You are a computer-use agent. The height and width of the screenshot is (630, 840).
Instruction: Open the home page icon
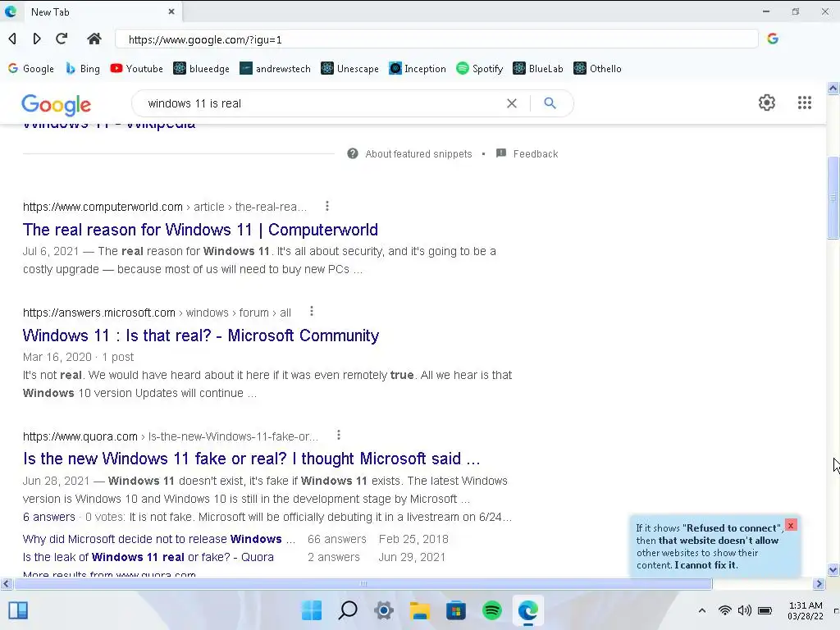94,39
